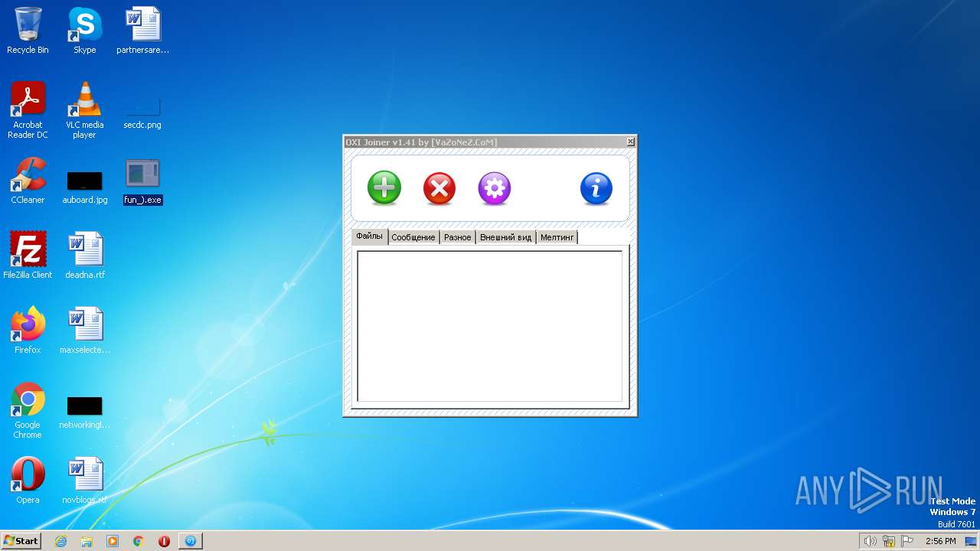Switch to the Сообщение tab
The image size is (980, 551).
pyautogui.click(x=413, y=237)
